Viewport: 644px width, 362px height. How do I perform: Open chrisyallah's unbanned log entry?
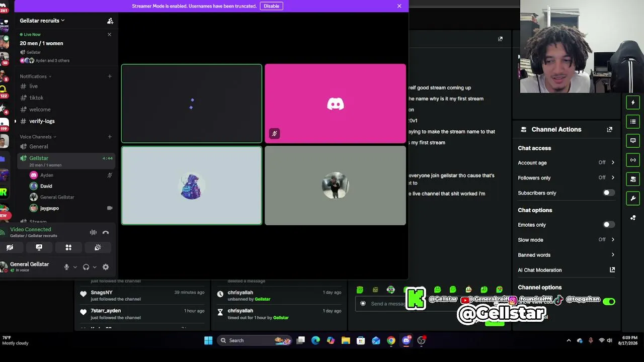tap(279, 296)
